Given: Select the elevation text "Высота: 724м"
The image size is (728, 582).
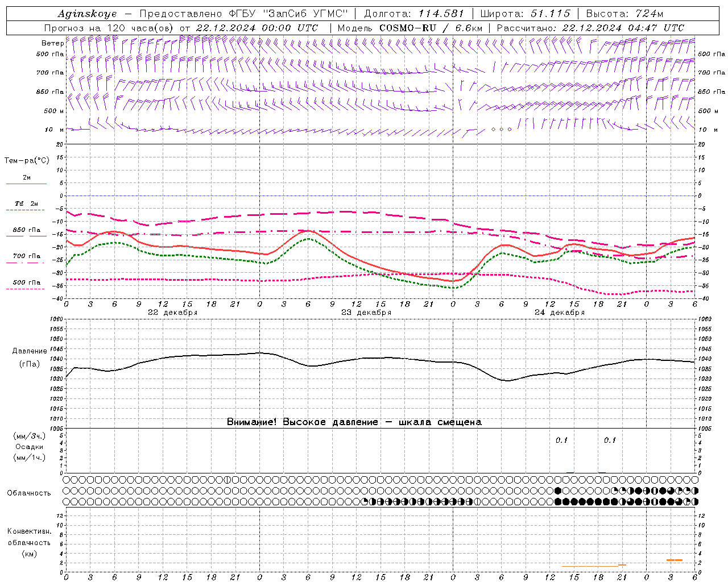Looking at the screenshot, I should pos(624,14).
